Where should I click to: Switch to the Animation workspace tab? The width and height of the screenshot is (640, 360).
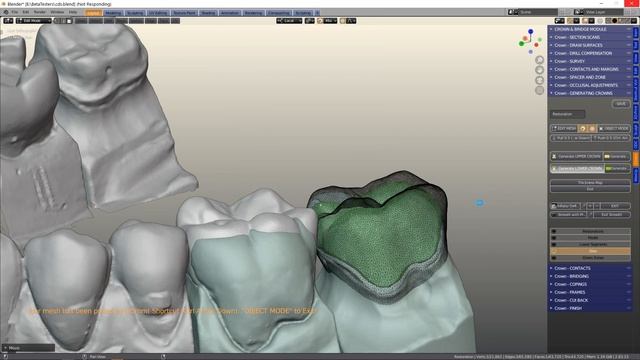230,13
